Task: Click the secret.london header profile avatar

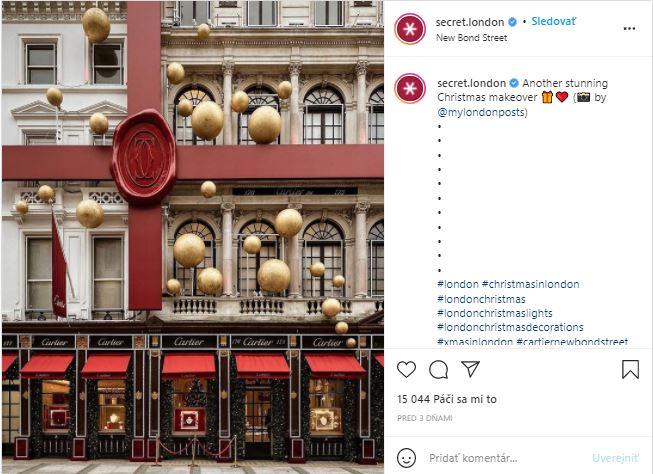Action: [410, 29]
